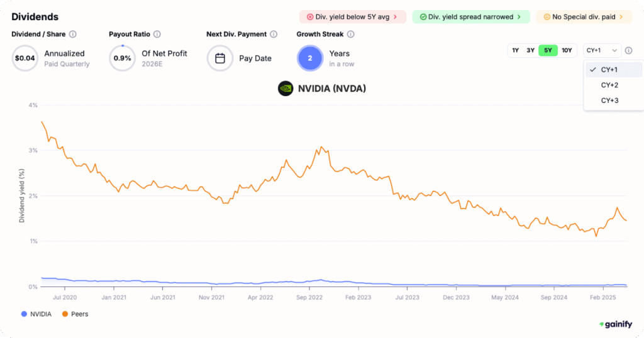This screenshot has height=338, width=644.
Task: Click the info icon beside Growth Streak
Action: (x=350, y=34)
